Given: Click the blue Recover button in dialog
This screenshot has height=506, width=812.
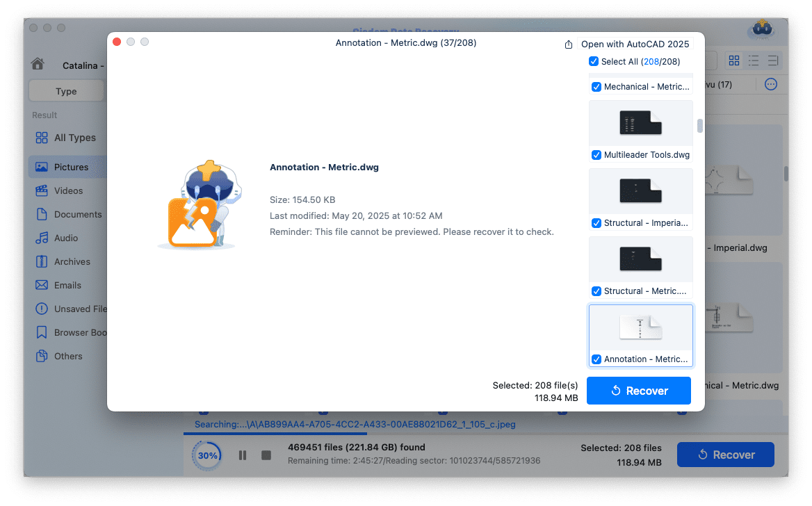Looking at the screenshot, I should (x=638, y=391).
